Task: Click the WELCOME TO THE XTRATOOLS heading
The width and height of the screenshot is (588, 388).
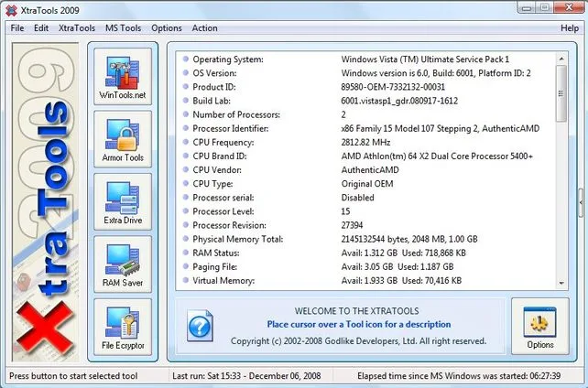Action: point(356,311)
